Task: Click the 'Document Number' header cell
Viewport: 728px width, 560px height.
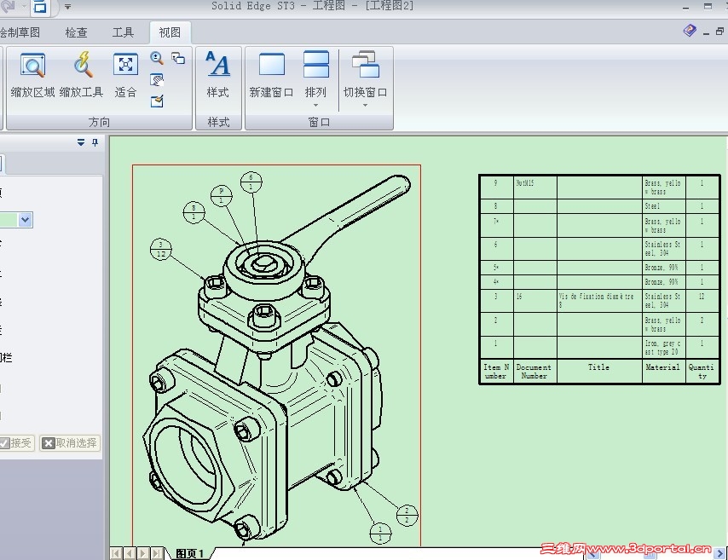Action: [534, 371]
